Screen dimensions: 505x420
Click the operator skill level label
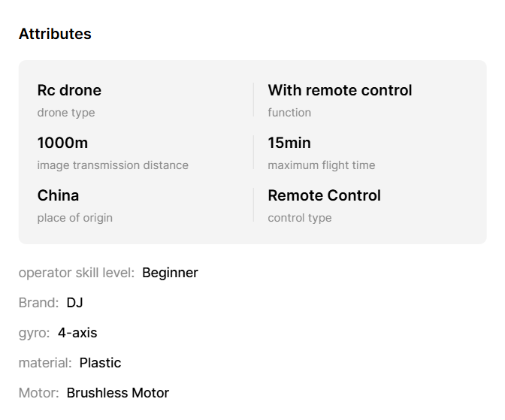[76, 273]
